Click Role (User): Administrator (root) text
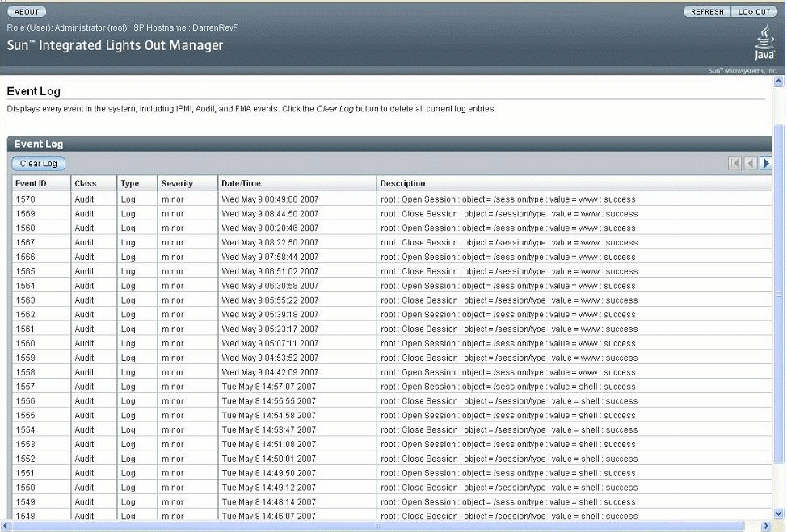Image resolution: width=787 pixels, height=532 pixels. coord(67,28)
